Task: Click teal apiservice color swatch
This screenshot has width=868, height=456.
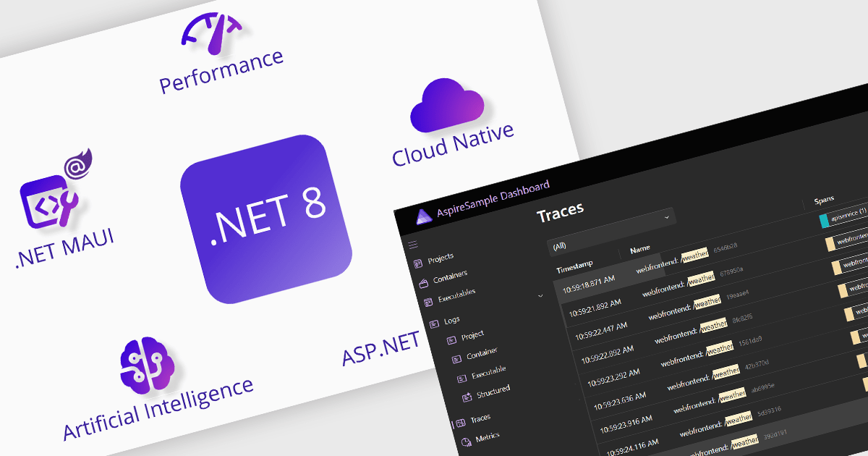Action: point(824,220)
